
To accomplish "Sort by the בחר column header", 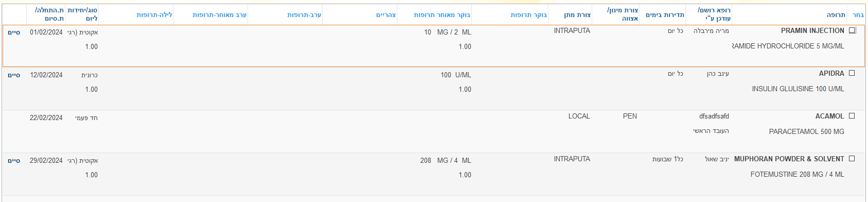I will (x=858, y=15).
